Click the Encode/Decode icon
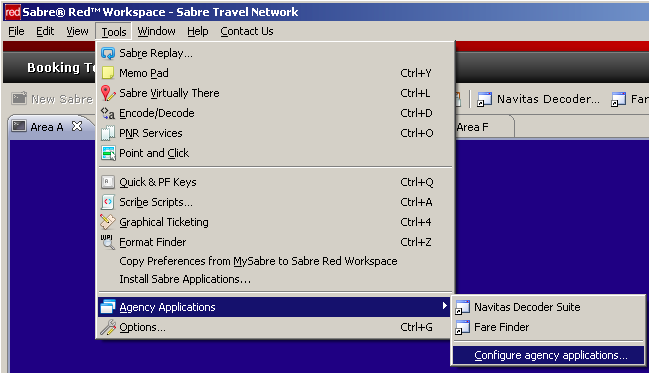Viewport: 649px width, 373px height. tap(108, 113)
